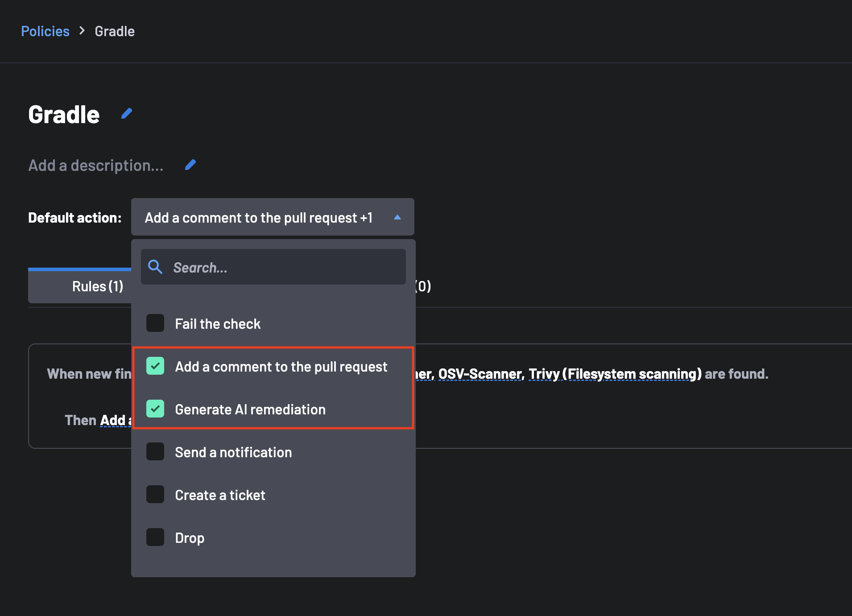
Task: Uncheck Add a comment to the pull request
Action: click(155, 366)
